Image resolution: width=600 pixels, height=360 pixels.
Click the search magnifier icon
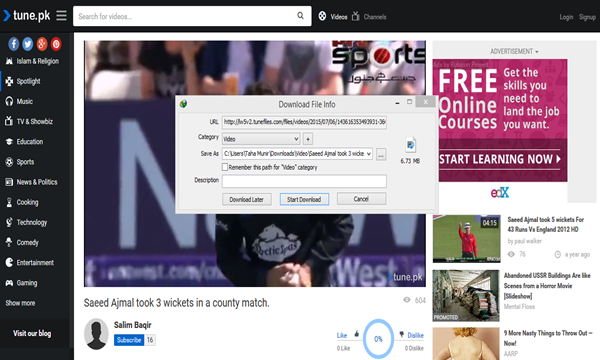point(300,16)
